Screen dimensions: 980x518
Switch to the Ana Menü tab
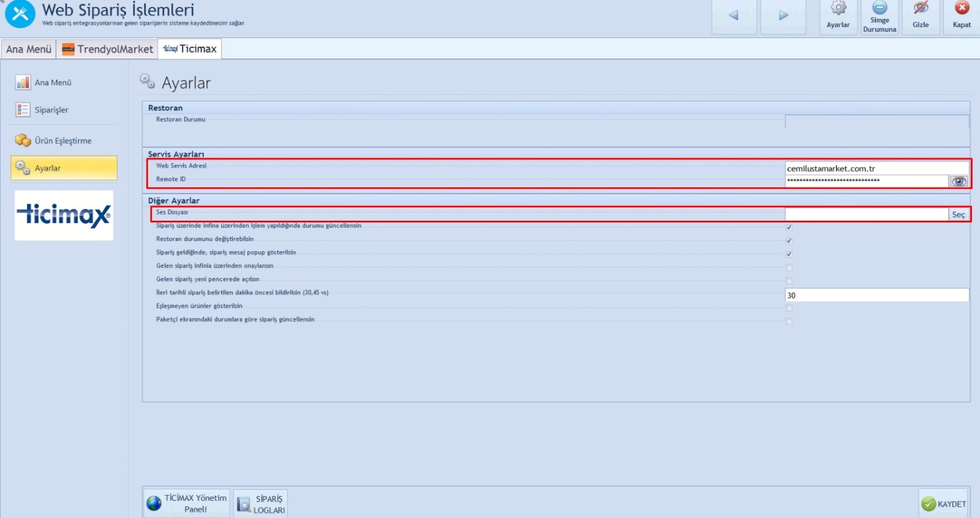[29, 49]
